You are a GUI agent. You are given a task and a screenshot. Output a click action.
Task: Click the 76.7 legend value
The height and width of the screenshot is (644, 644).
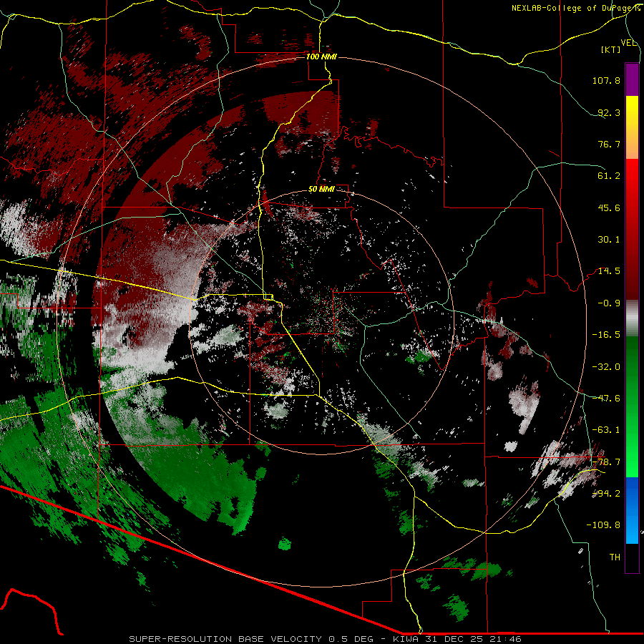click(x=609, y=144)
